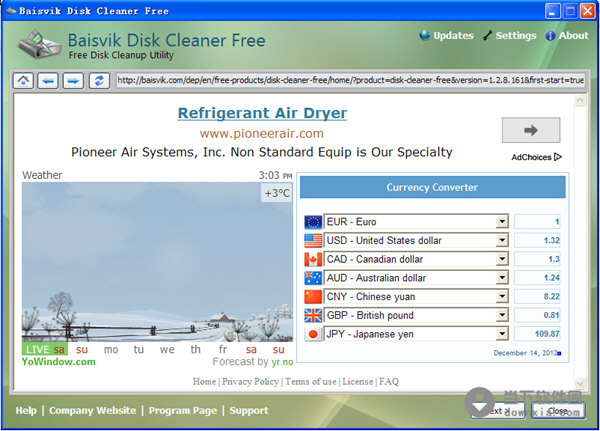This screenshot has height=431, width=600.
Task: Open the page's Home footer link
Action: [204, 382]
